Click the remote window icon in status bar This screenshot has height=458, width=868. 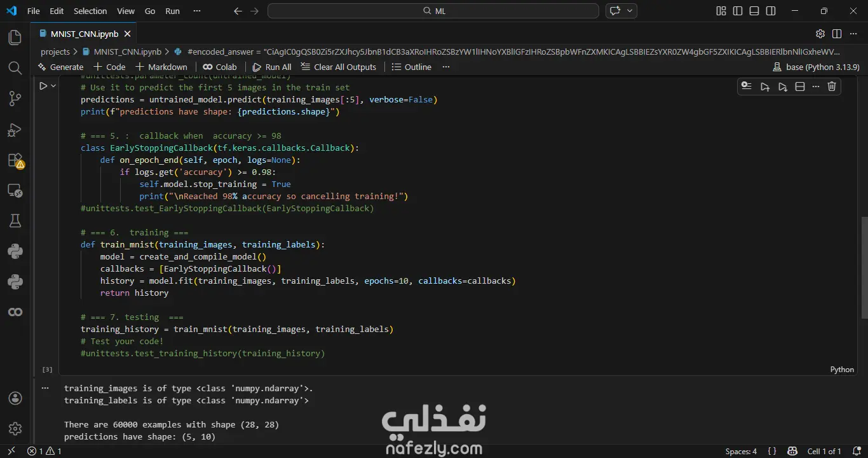click(x=11, y=451)
